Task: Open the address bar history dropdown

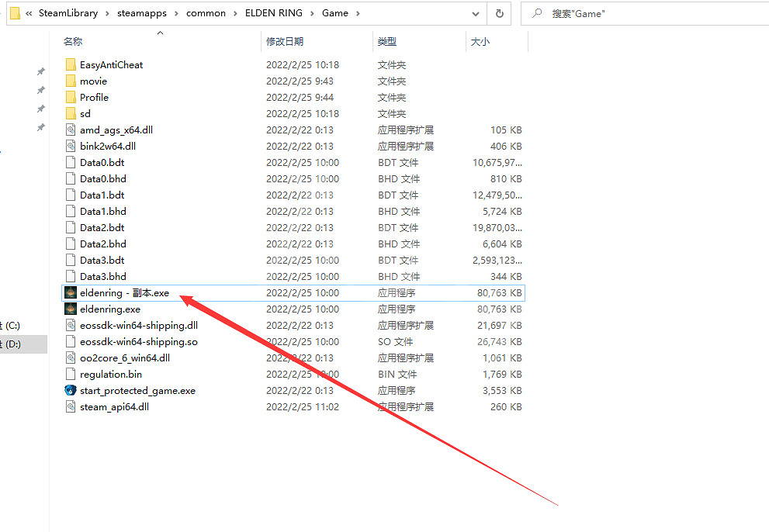Action: click(476, 13)
